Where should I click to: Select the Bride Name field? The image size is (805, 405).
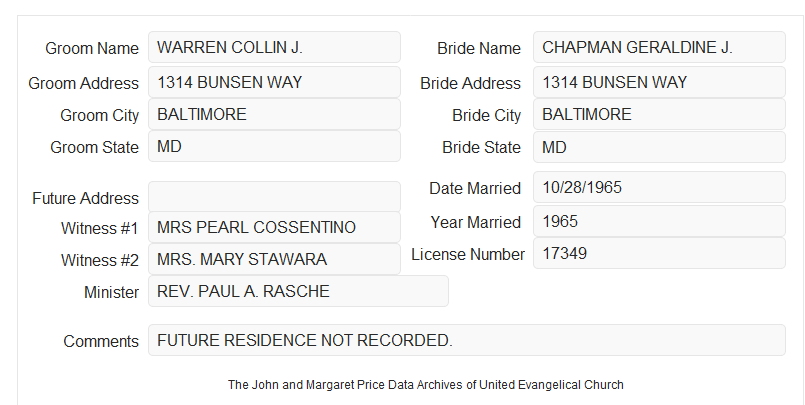click(659, 47)
